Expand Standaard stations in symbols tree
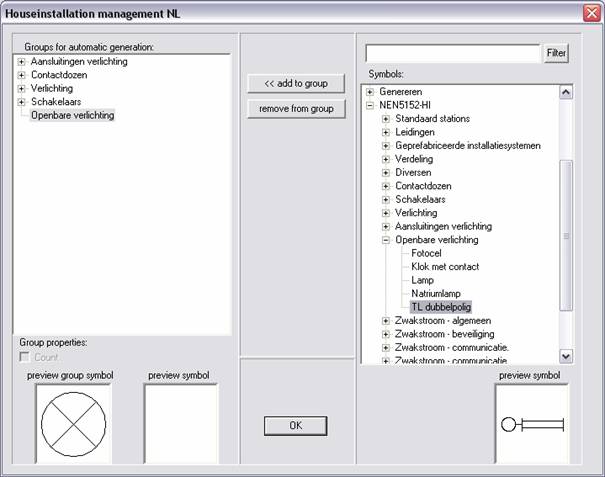 386,119
